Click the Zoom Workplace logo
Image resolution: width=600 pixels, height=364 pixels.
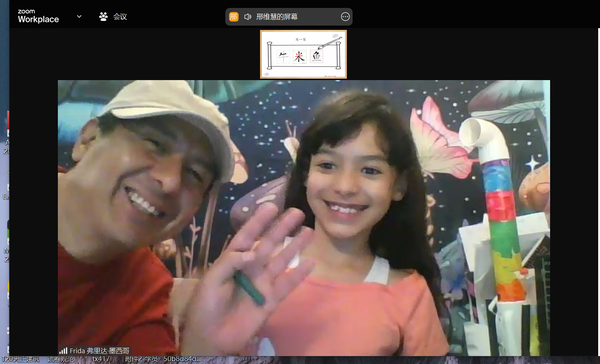click(38, 16)
